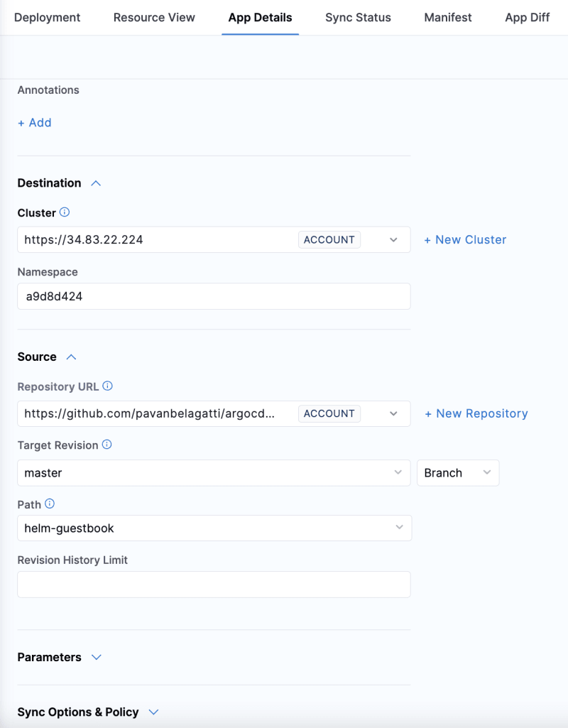
Task: View the Path info icon
Action: point(50,504)
